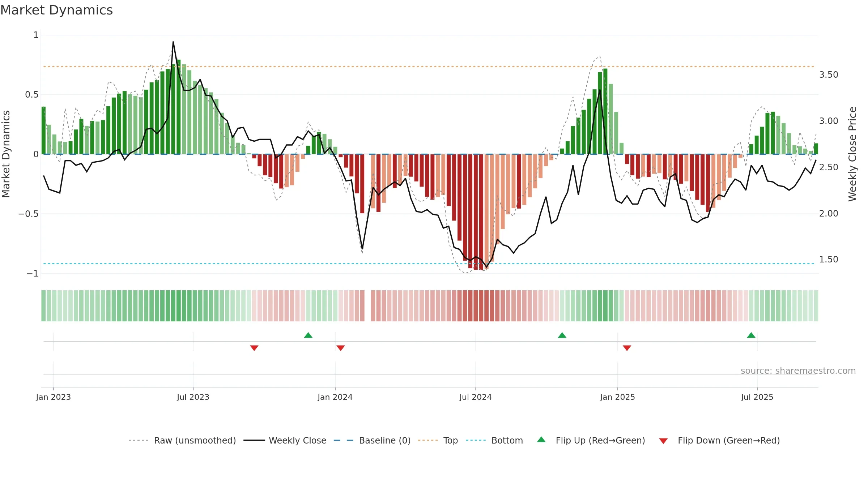Toggle the Baseline (0) legend entry

pos(372,440)
